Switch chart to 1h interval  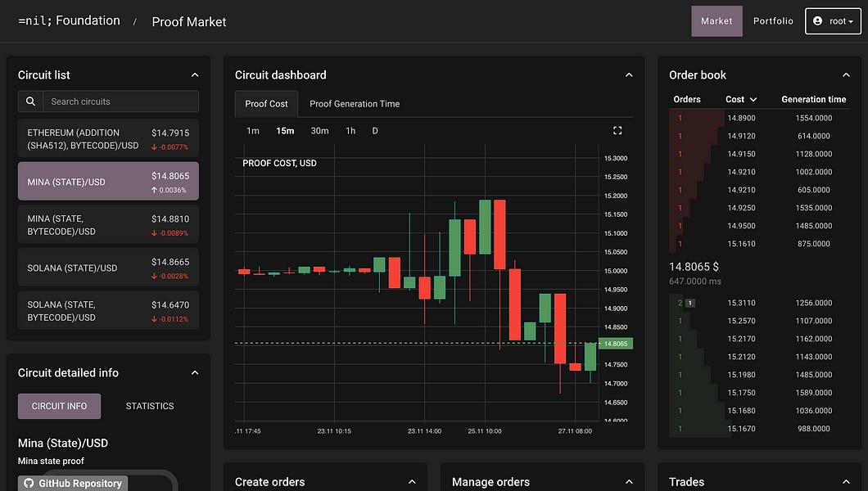click(x=350, y=131)
